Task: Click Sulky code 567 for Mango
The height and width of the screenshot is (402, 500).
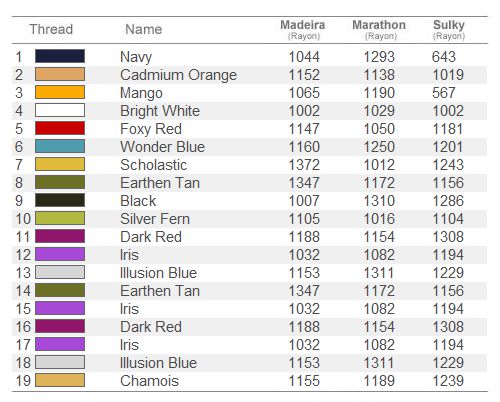Action: tap(444, 93)
